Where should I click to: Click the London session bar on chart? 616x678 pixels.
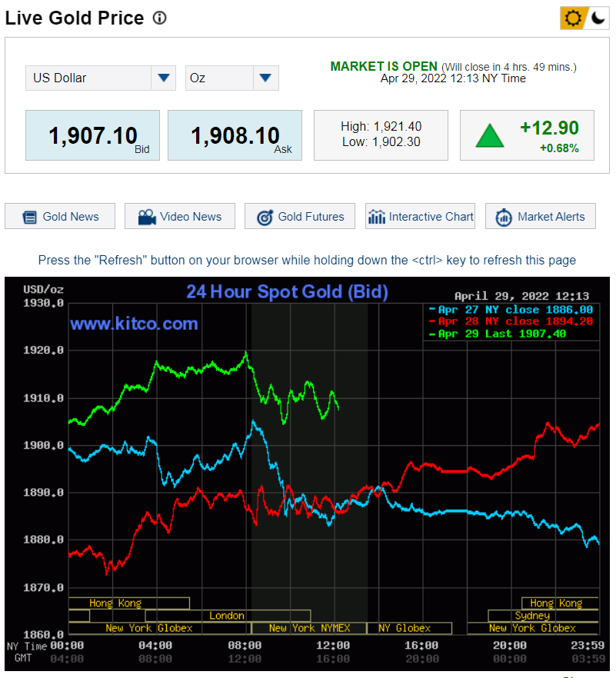point(228,615)
